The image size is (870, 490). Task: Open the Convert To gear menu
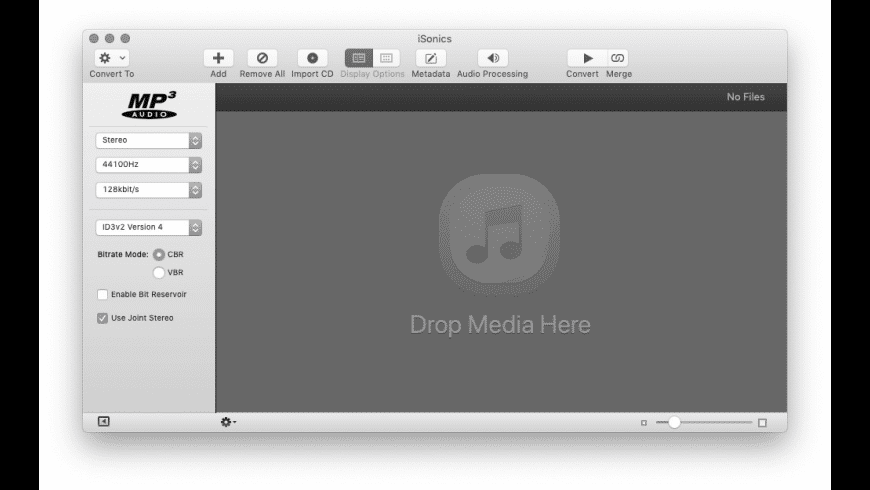112,58
